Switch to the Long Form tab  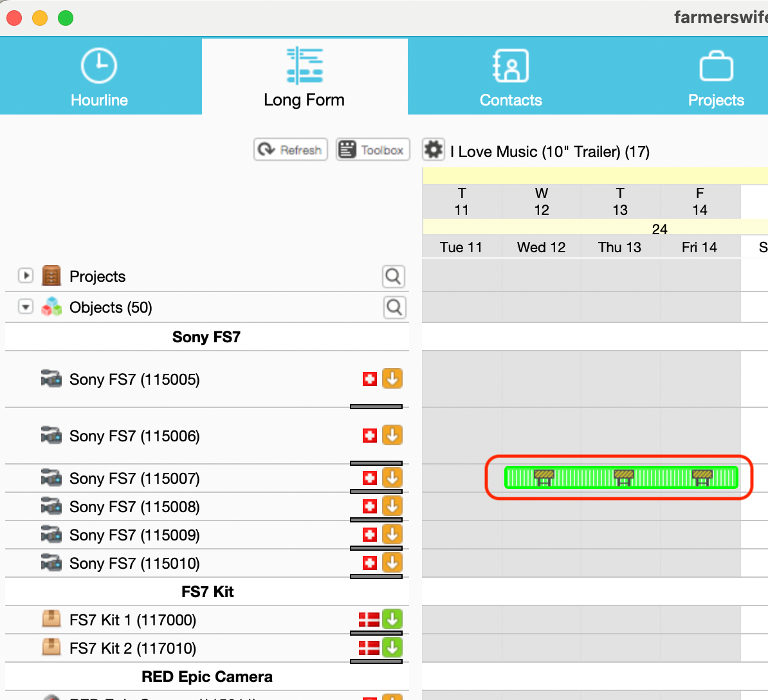pyautogui.click(x=304, y=77)
